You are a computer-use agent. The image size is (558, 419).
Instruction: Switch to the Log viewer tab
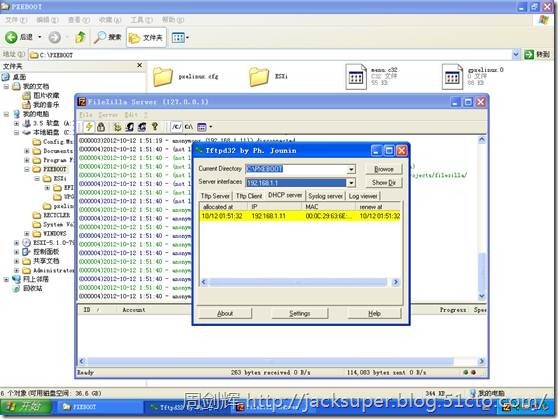363,196
